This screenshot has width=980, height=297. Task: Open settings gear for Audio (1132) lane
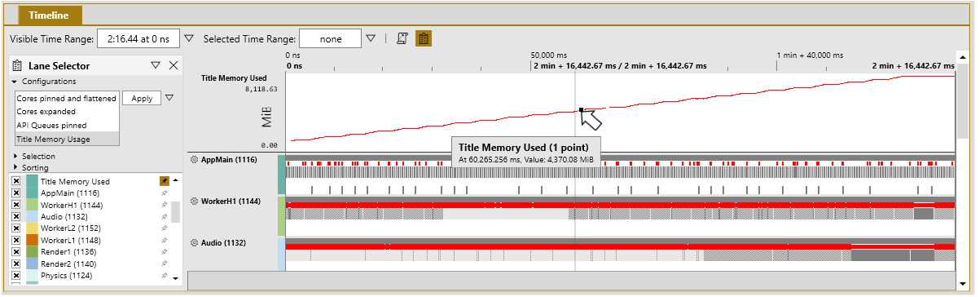[x=194, y=242]
